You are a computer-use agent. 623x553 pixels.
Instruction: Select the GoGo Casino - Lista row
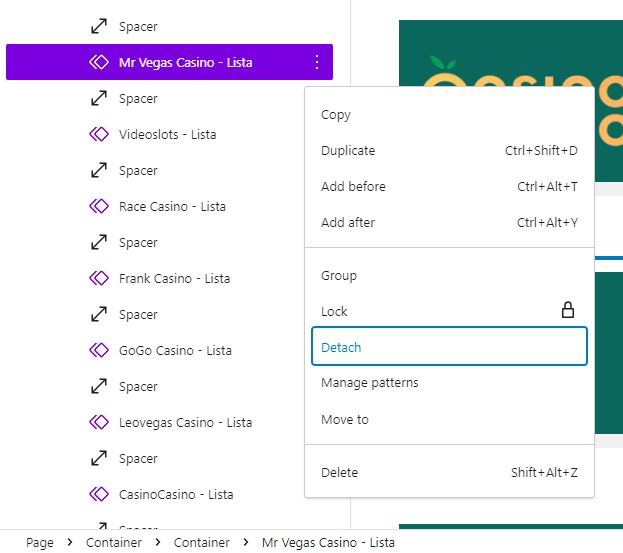pos(169,350)
